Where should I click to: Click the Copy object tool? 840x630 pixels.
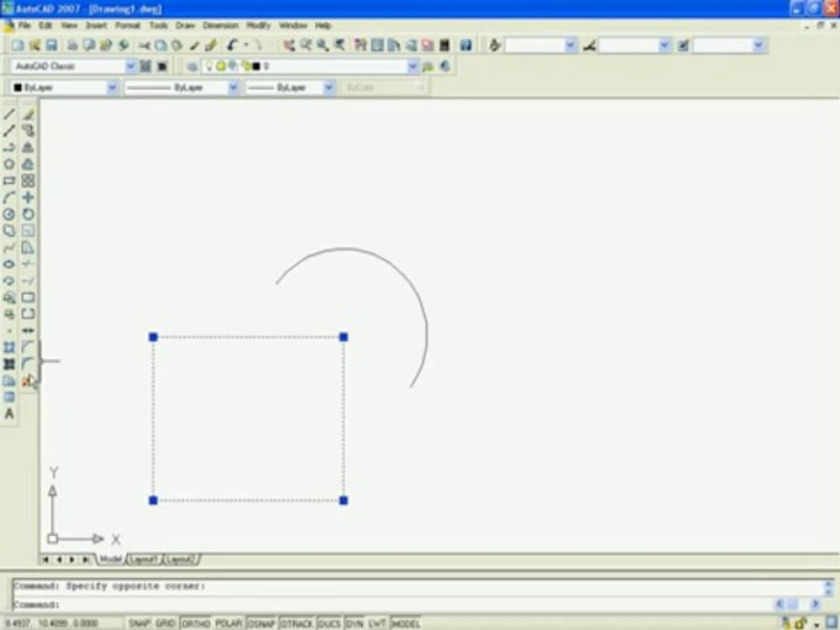point(28,130)
